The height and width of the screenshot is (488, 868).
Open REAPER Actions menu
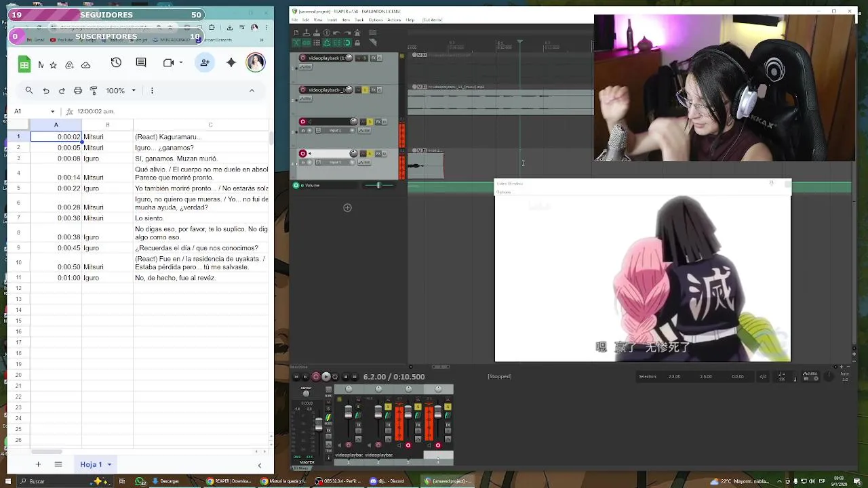pyautogui.click(x=394, y=20)
